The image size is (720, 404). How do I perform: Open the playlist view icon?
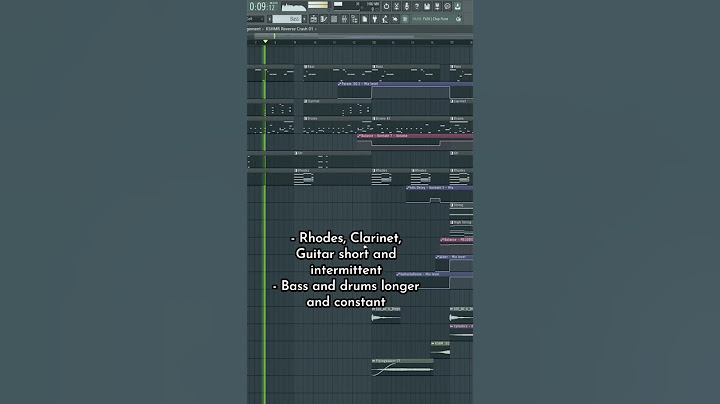pyautogui.click(x=314, y=19)
